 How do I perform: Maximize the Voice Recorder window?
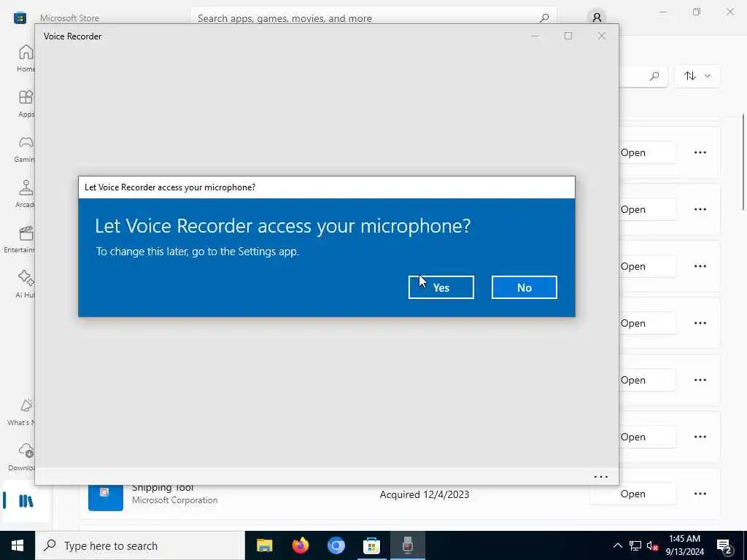(x=568, y=36)
